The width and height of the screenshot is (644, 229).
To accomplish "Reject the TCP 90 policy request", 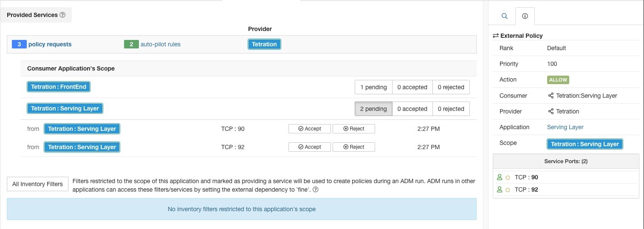I will coord(353,129).
